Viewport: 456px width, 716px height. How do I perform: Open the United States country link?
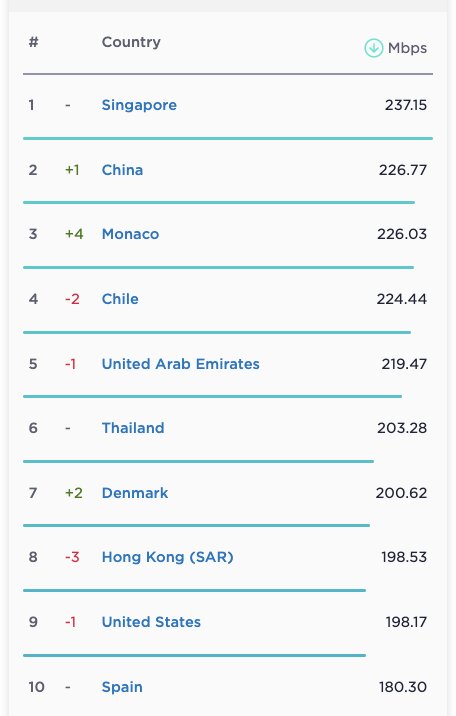pos(151,622)
